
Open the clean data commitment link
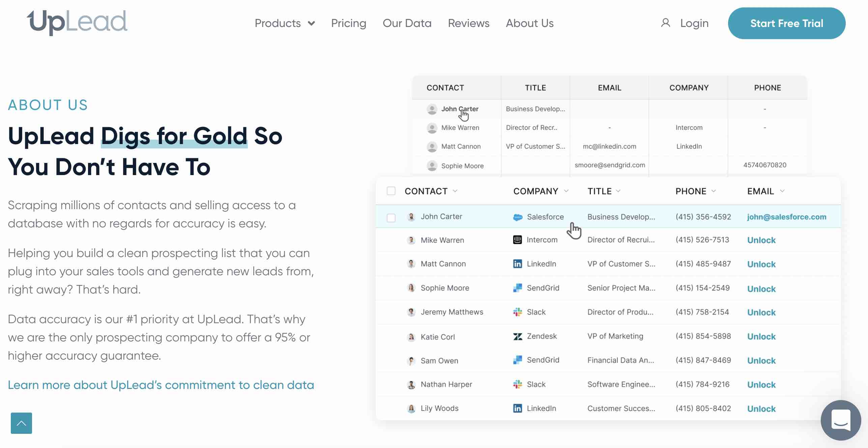click(x=161, y=385)
